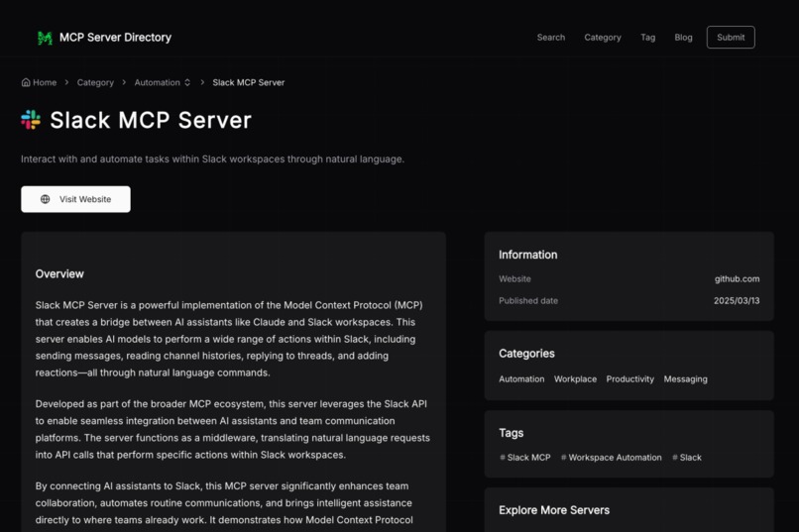
Task: Open the Slack MCP tag
Action: (x=524, y=457)
